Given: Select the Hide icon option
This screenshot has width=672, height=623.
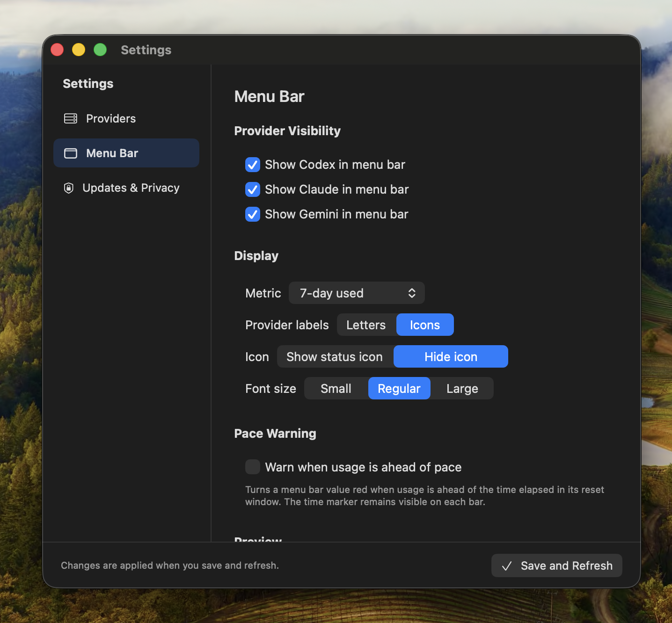Looking at the screenshot, I should (451, 356).
